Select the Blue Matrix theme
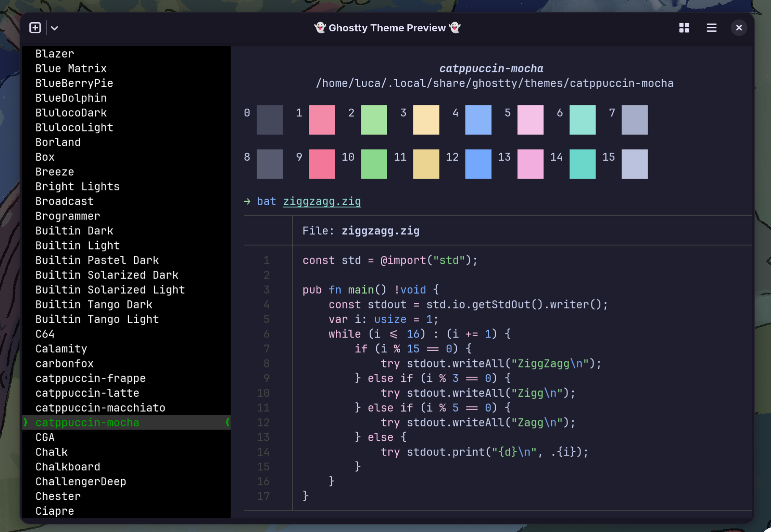The height and width of the screenshot is (532, 771). [x=126, y=68]
